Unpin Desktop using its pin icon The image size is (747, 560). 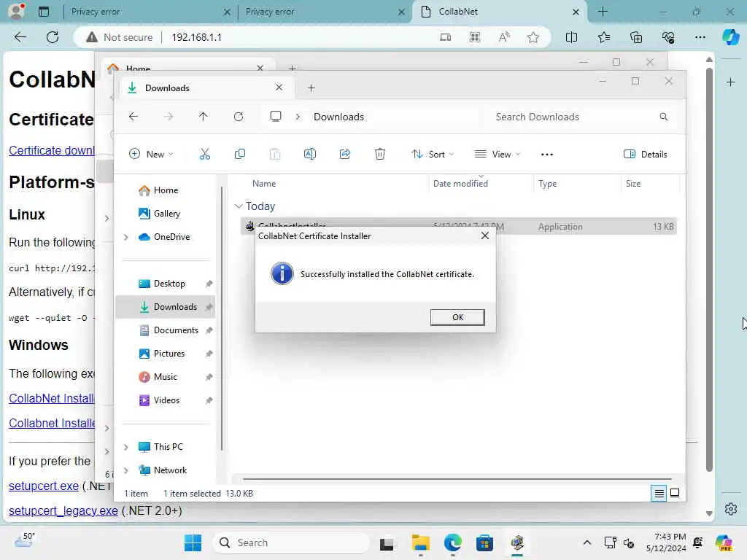(209, 284)
